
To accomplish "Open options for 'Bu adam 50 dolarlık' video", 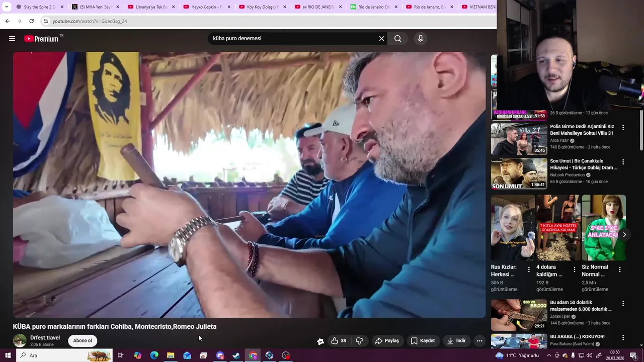I will point(623,304).
